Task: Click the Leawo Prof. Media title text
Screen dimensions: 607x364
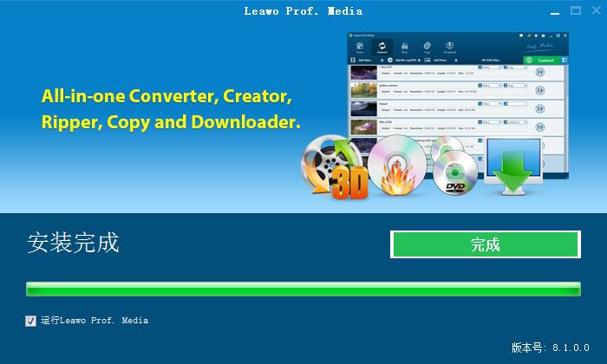Action: pos(303,11)
